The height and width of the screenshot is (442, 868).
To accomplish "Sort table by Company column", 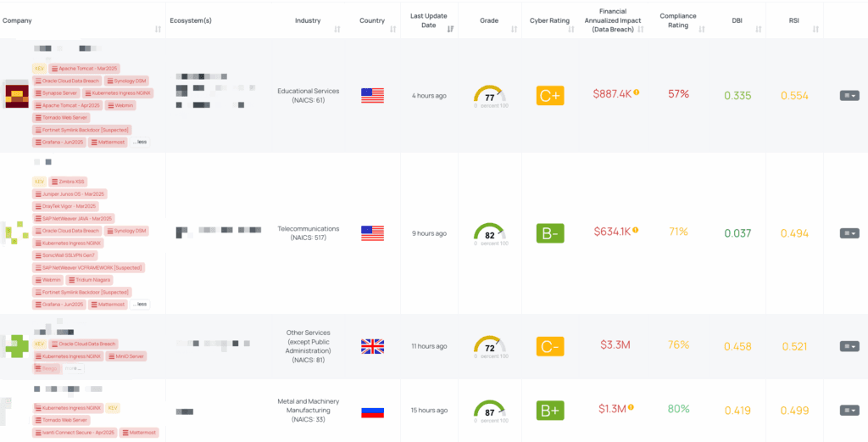I will 159,30.
